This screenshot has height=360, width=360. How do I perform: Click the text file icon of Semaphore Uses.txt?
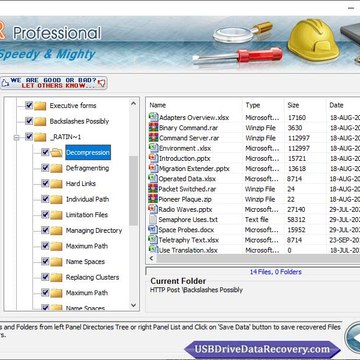click(153, 219)
